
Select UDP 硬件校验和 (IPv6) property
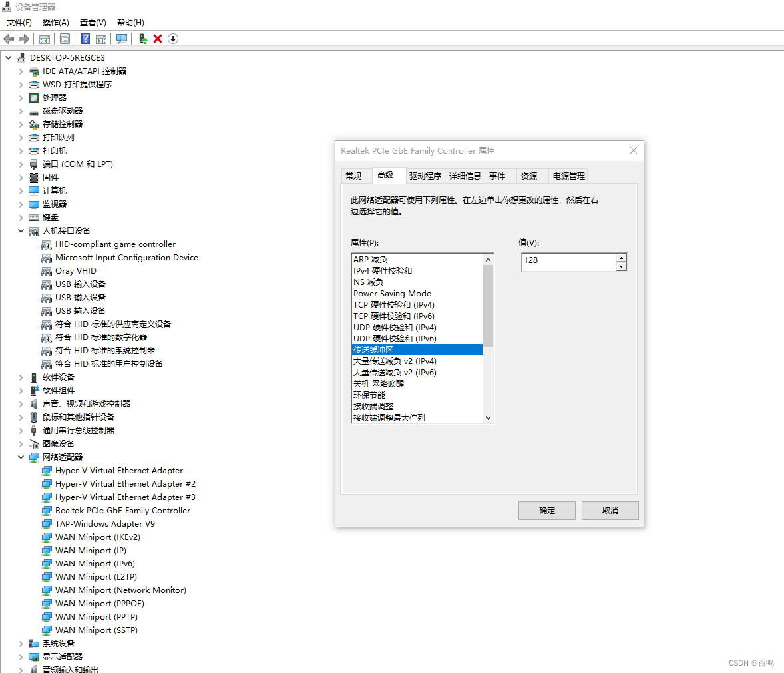tap(417, 339)
